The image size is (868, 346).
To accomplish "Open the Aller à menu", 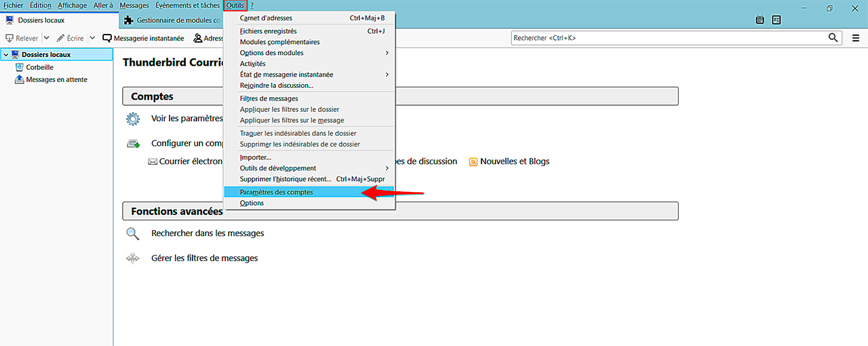I will click(103, 5).
